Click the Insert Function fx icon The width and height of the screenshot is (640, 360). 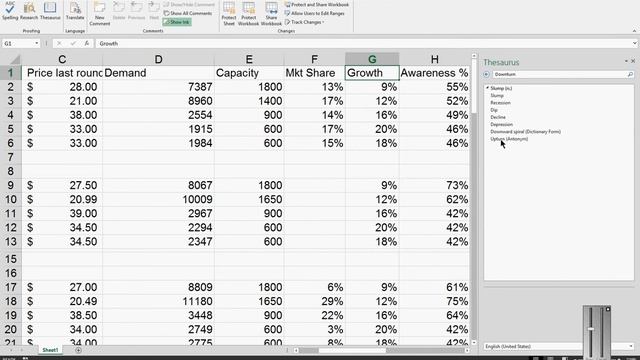point(87,43)
